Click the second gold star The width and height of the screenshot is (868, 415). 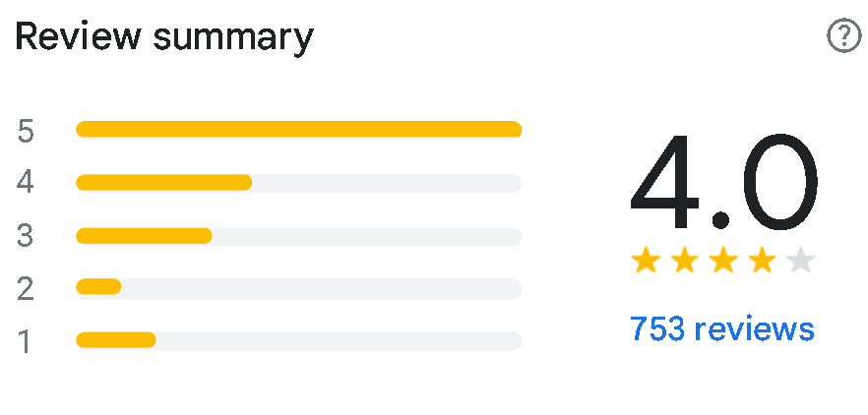pos(684,261)
